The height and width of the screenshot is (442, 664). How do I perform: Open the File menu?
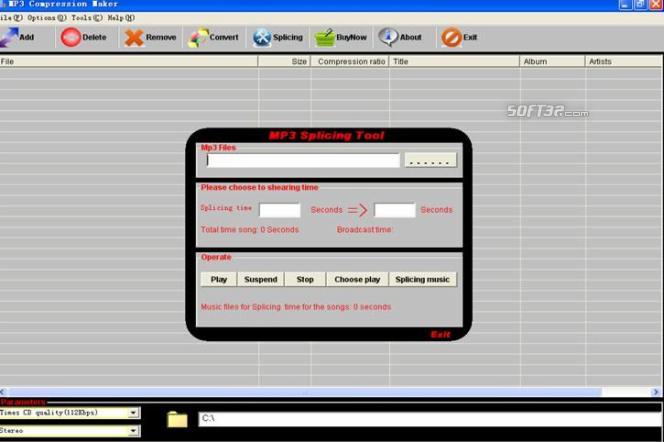pyautogui.click(x=11, y=18)
